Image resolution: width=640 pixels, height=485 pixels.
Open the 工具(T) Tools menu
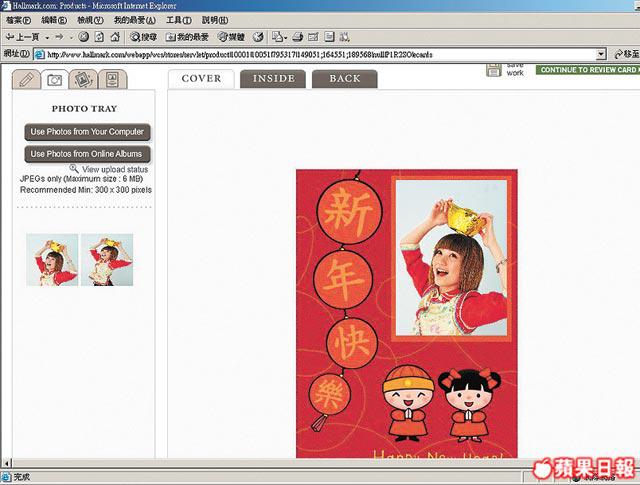(179, 20)
